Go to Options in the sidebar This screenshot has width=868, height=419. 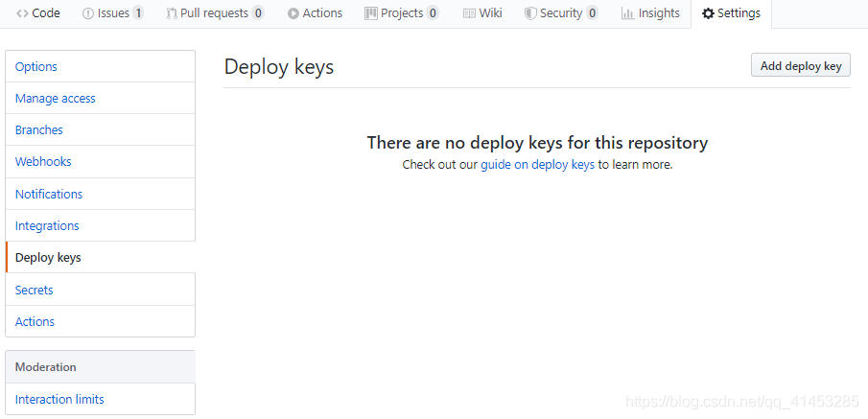point(36,67)
